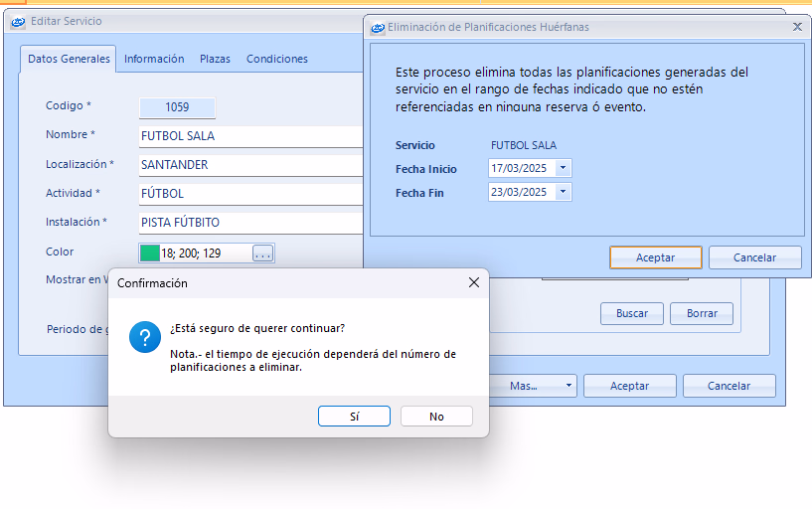The width and height of the screenshot is (812, 509).
Task: Select the Condiciones tab
Action: (277, 59)
